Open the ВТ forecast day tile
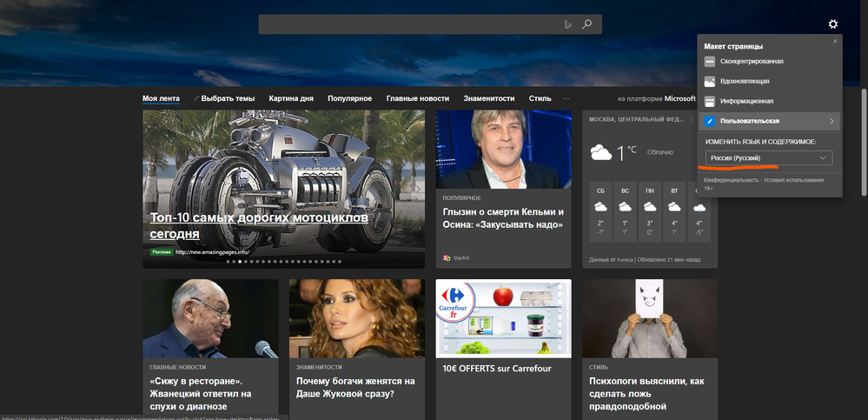Image resolution: width=868 pixels, height=420 pixels. pyautogui.click(x=674, y=211)
